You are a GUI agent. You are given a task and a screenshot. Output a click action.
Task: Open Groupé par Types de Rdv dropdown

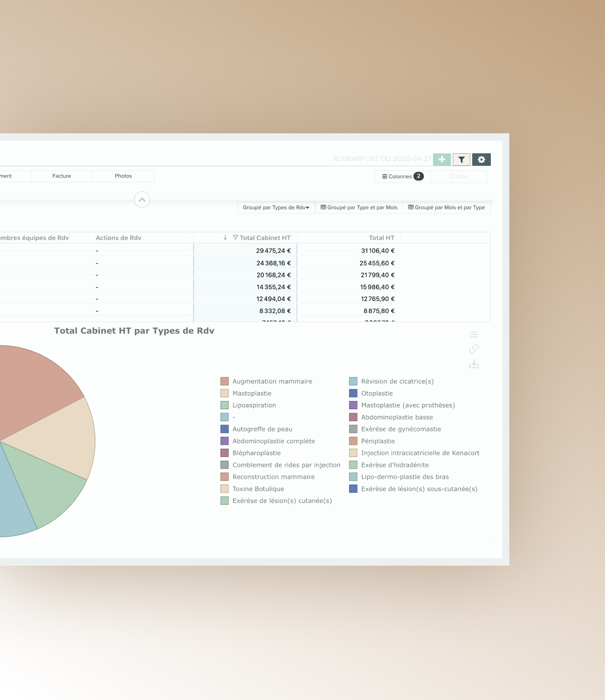coord(276,207)
